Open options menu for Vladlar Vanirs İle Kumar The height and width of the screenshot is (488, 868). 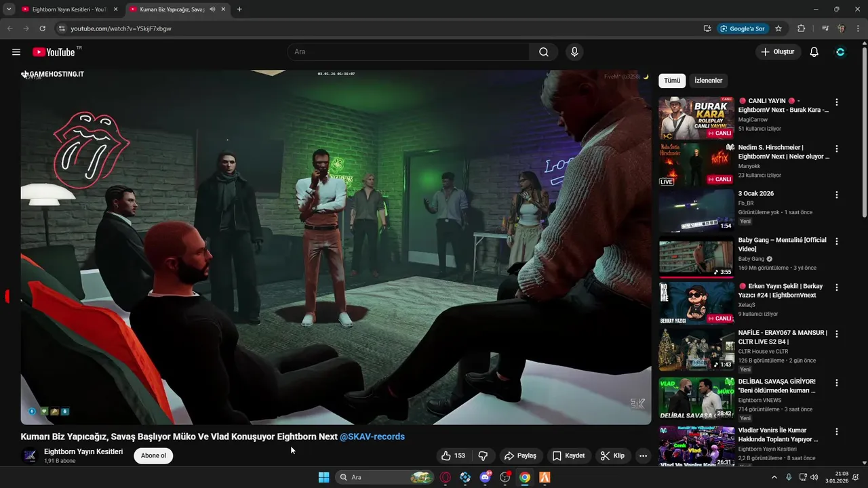837,431
